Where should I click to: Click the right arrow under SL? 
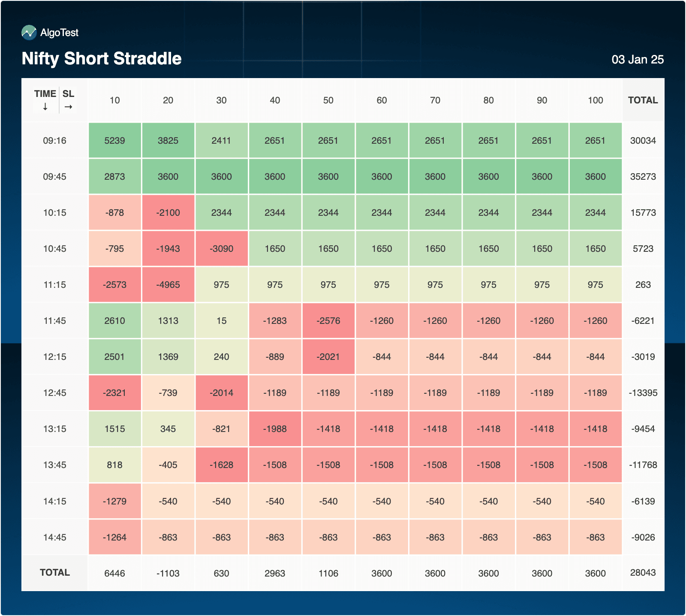pos(68,107)
